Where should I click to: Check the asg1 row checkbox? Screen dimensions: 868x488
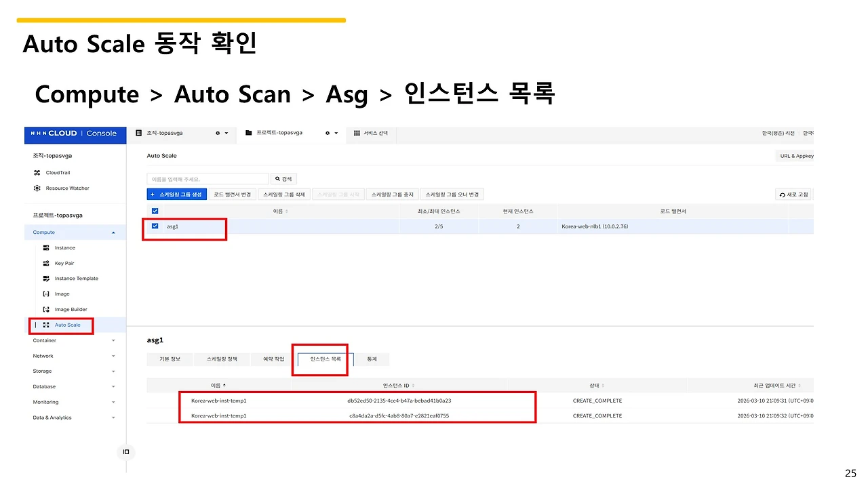pyautogui.click(x=155, y=226)
